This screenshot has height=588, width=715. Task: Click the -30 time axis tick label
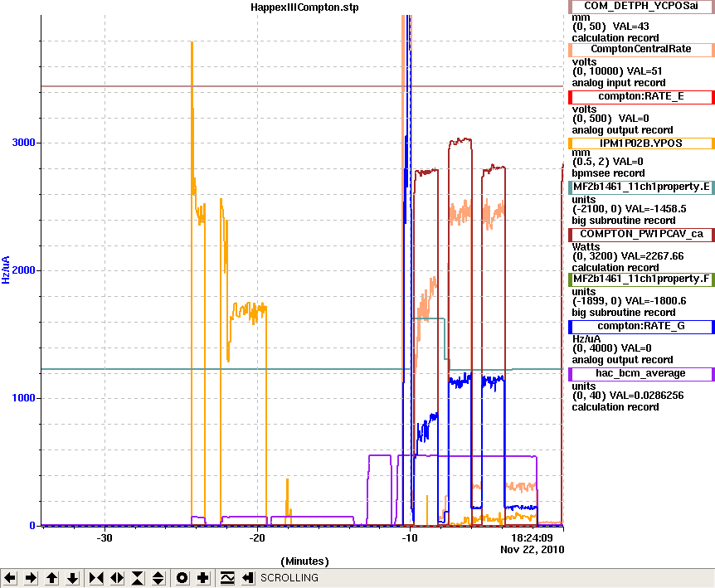pos(105,538)
